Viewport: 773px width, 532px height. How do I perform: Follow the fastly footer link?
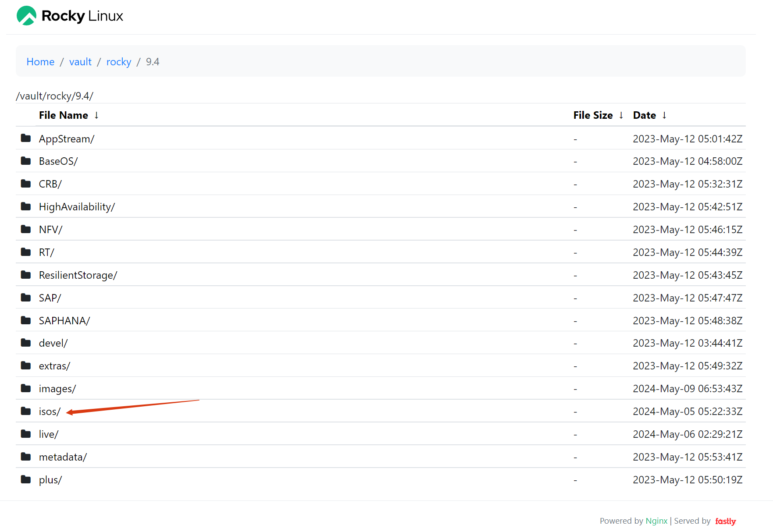point(726,521)
